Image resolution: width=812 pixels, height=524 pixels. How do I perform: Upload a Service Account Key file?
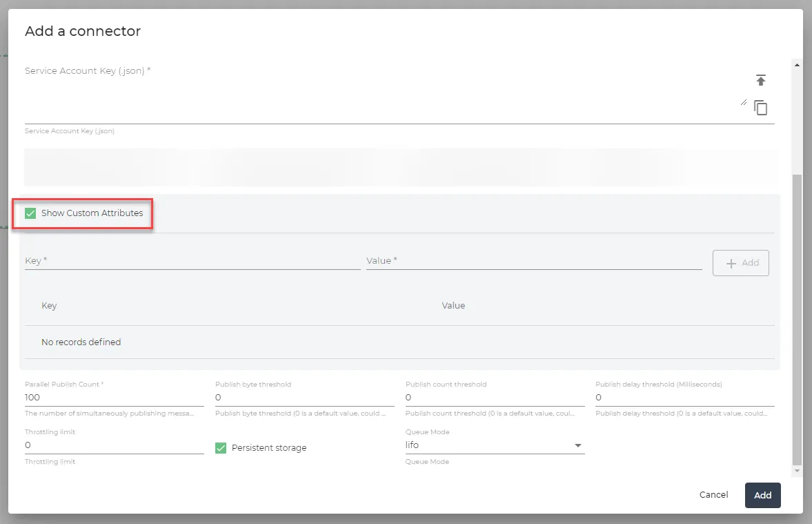pyautogui.click(x=760, y=80)
